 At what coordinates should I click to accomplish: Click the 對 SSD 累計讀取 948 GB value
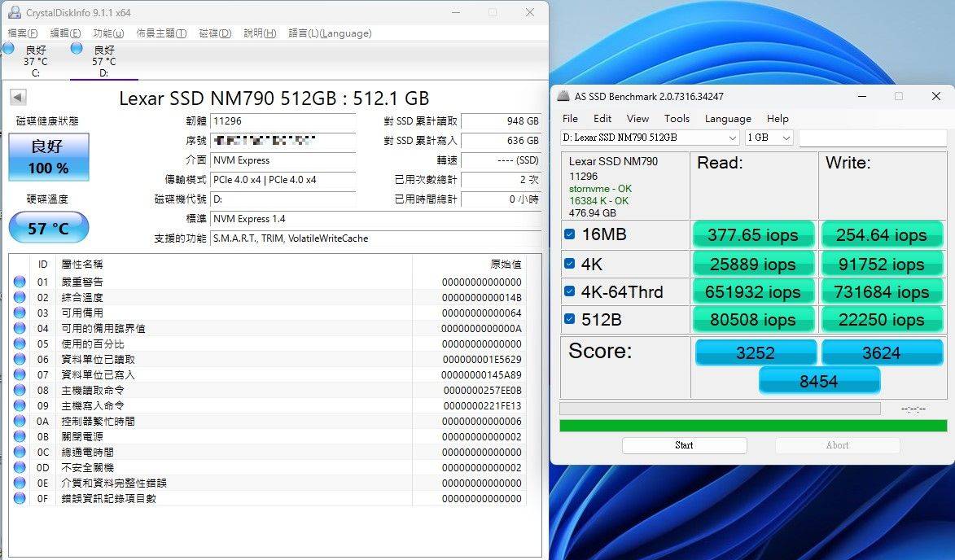502,121
